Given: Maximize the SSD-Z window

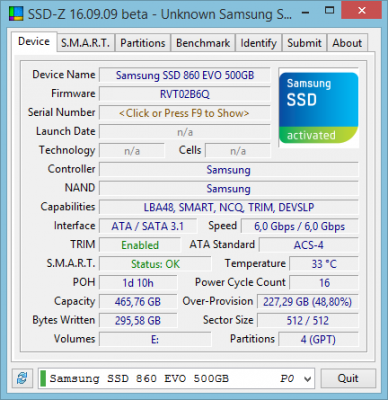Looking at the screenshot, I should 329,11.
